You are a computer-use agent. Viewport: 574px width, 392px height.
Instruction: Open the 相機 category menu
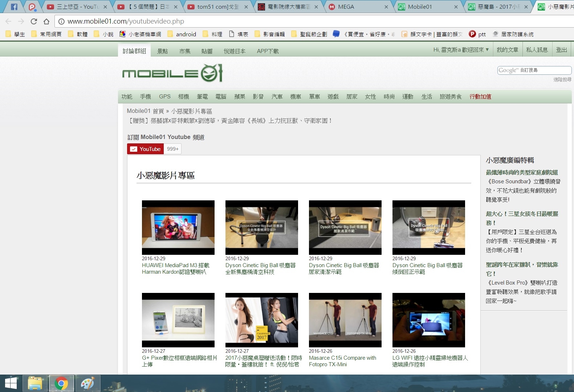pos(184,97)
